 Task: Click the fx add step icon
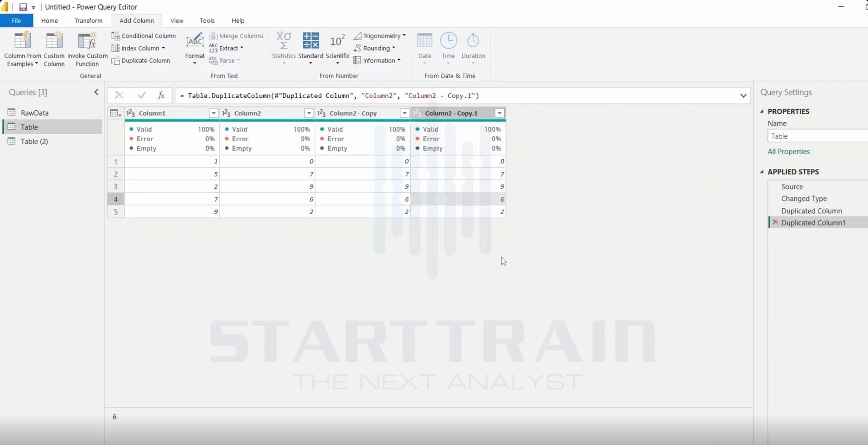click(x=161, y=95)
